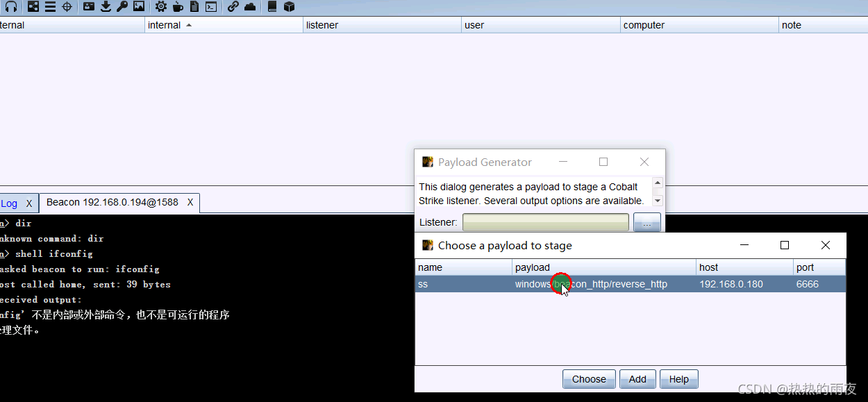The height and width of the screenshot is (402, 868).
Task: Sort sessions by internal column with arrow
Action: pos(224,25)
